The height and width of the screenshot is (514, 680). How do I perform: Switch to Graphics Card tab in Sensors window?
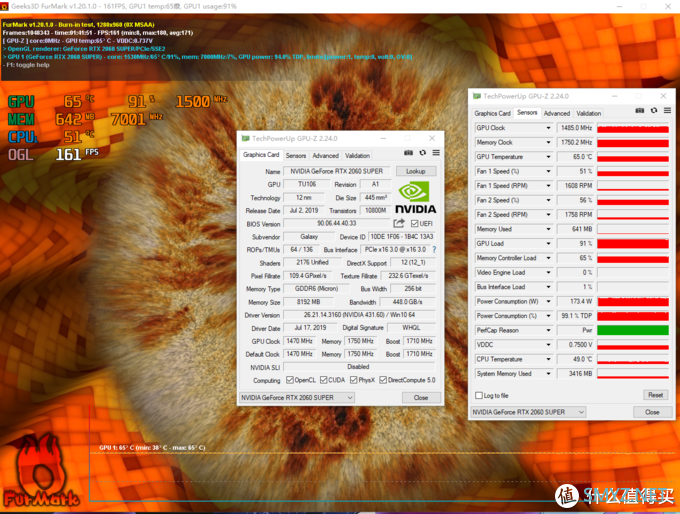pyautogui.click(x=492, y=113)
